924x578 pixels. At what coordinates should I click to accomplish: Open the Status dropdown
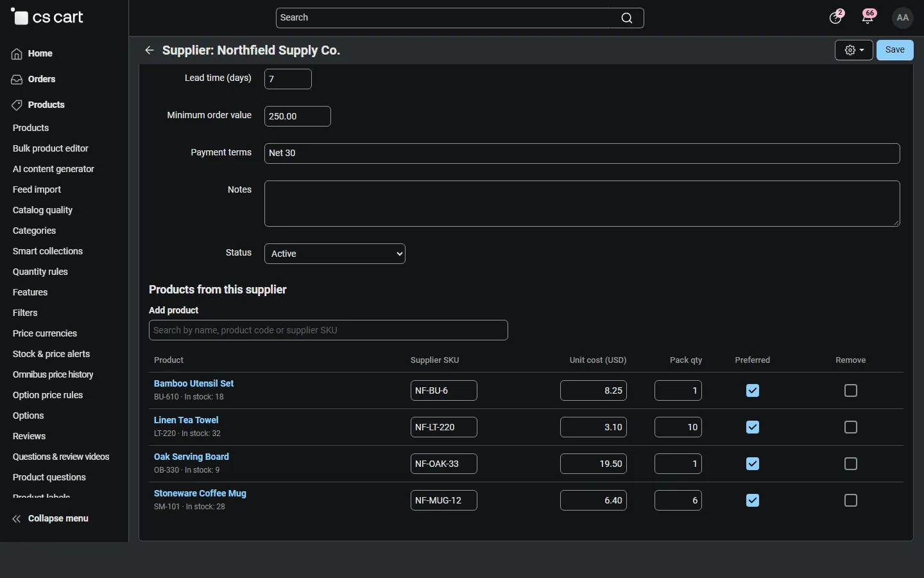pos(335,254)
